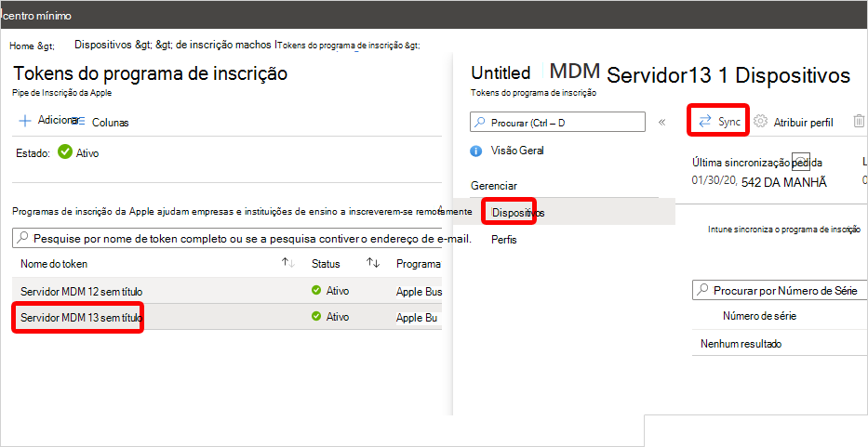Click the token name search field

pos(227,239)
